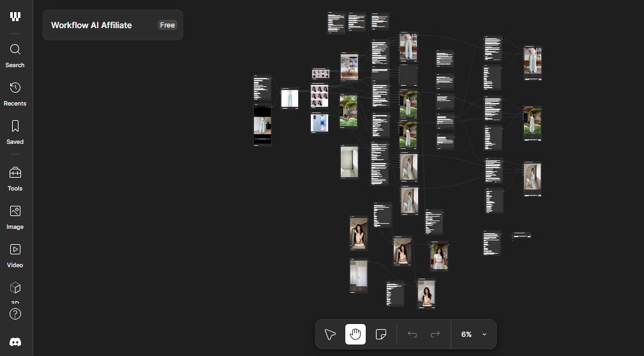Click the Weavy logo icon
Viewport: 644px width, 356px height.
coord(15,17)
